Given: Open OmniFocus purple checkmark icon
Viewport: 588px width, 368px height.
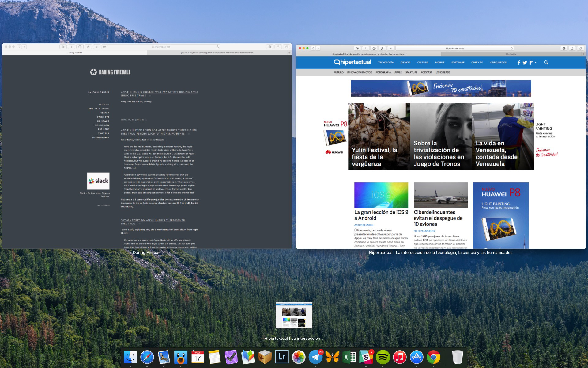Looking at the screenshot, I should [231, 357].
